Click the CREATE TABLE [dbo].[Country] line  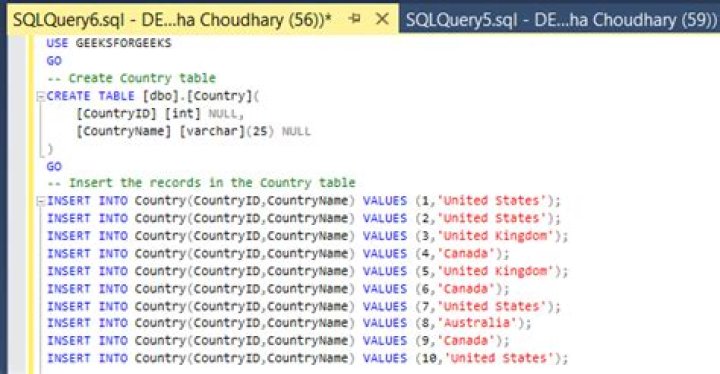(153, 96)
